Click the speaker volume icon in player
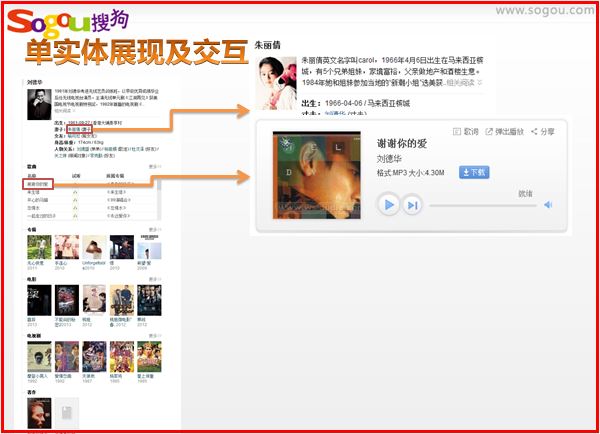This screenshot has width=600, height=434. (x=548, y=205)
